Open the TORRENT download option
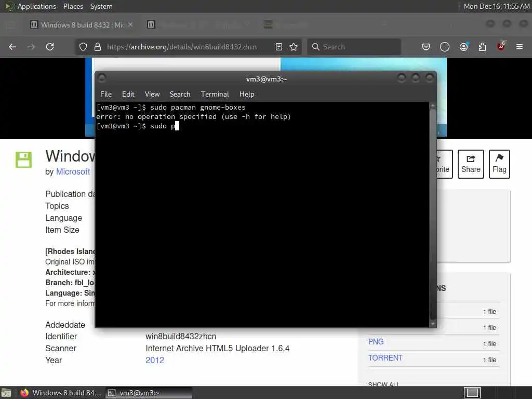532x399 pixels. (385, 358)
